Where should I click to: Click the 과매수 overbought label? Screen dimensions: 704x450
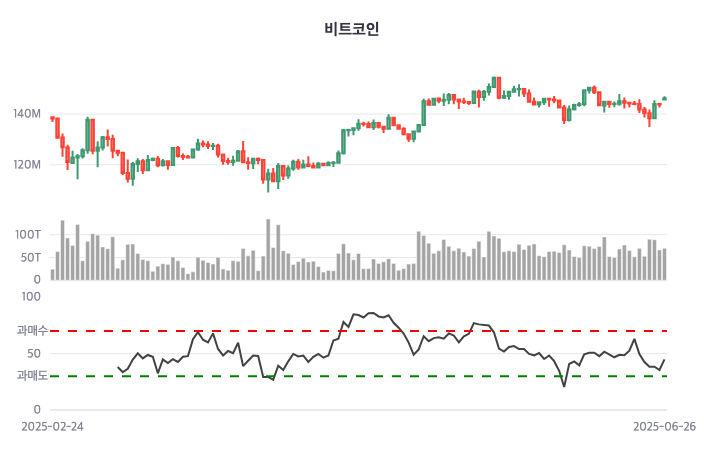coord(32,330)
